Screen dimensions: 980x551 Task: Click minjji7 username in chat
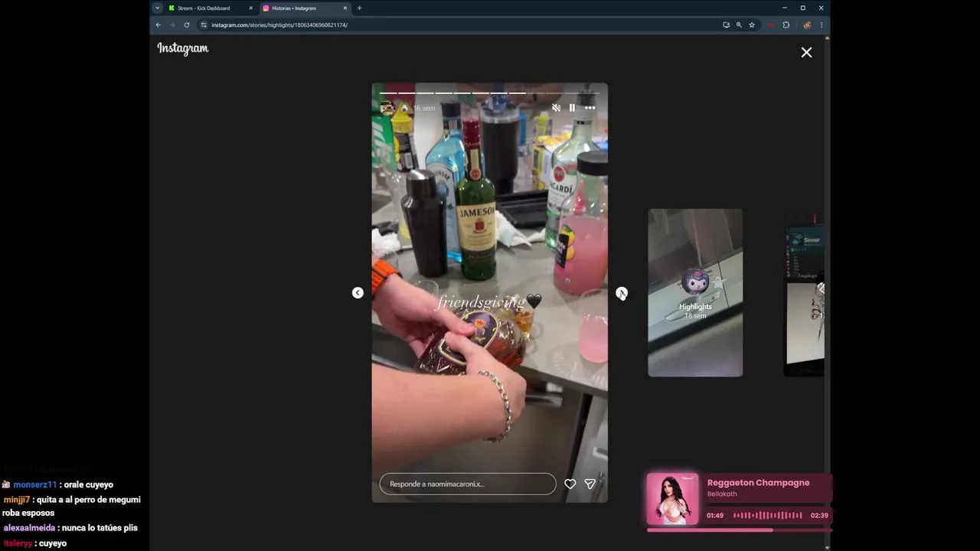point(16,500)
